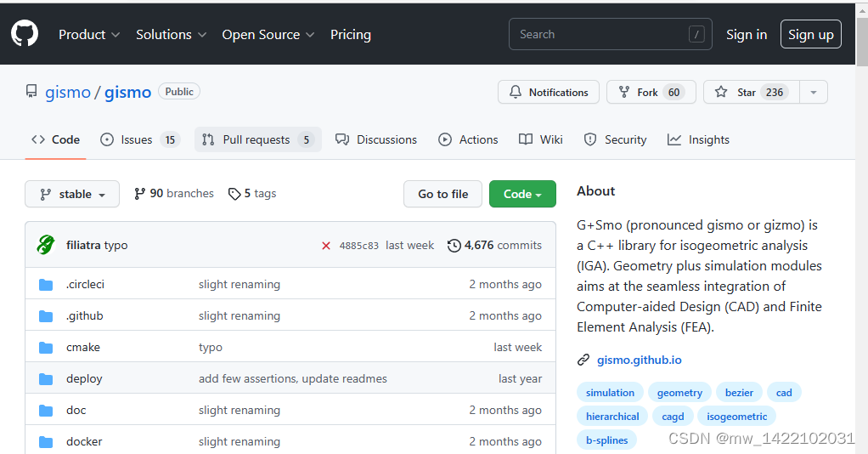Expand the Product menu
The image size is (868, 454).
pos(90,35)
